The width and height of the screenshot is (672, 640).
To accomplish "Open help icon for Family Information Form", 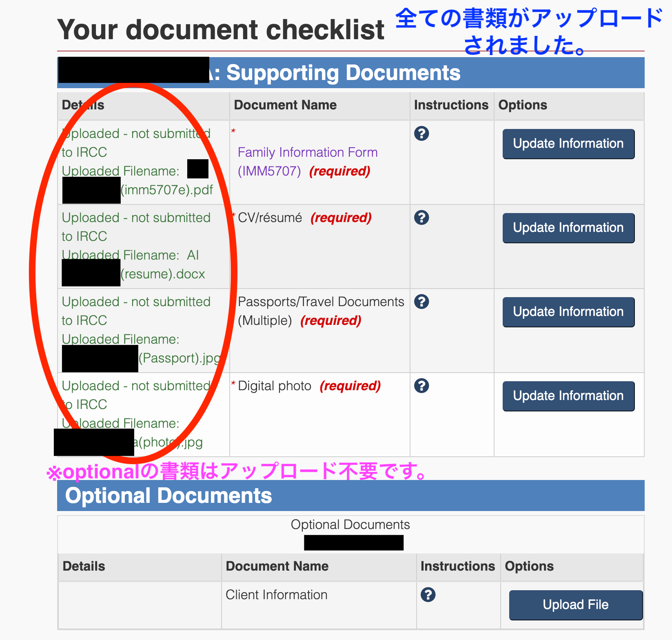I will pos(421,133).
